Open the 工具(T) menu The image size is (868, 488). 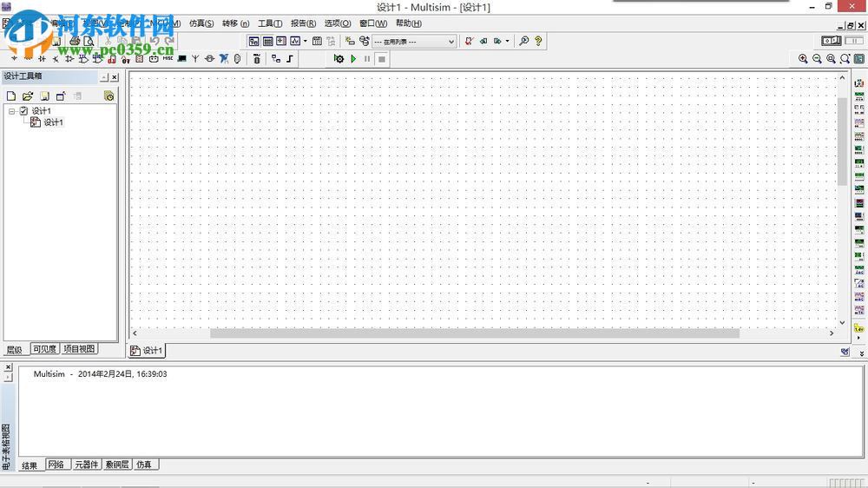coord(270,23)
